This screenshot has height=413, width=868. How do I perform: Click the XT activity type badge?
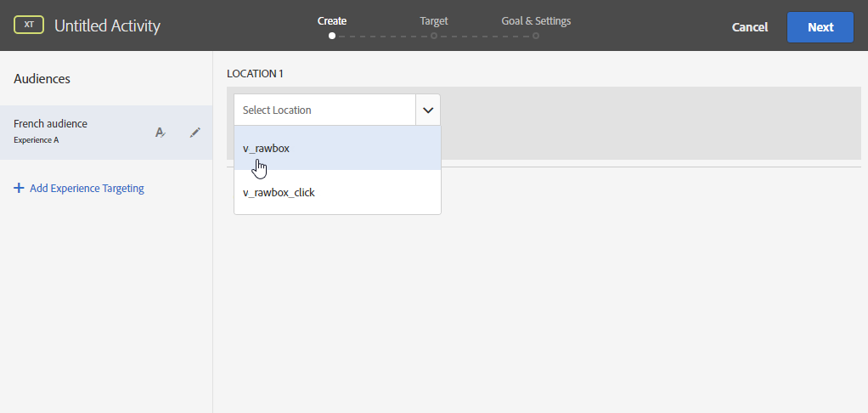point(29,25)
